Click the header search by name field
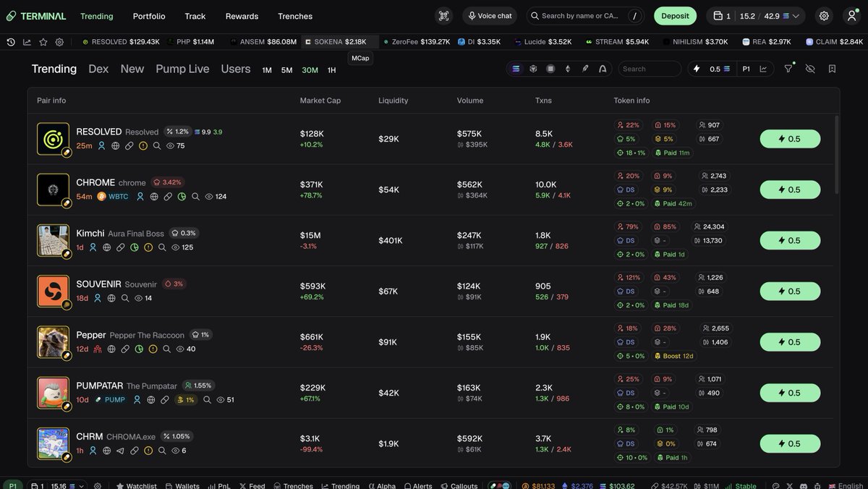Screen dimensions: 868x489 pyautogui.click(x=585, y=16)
